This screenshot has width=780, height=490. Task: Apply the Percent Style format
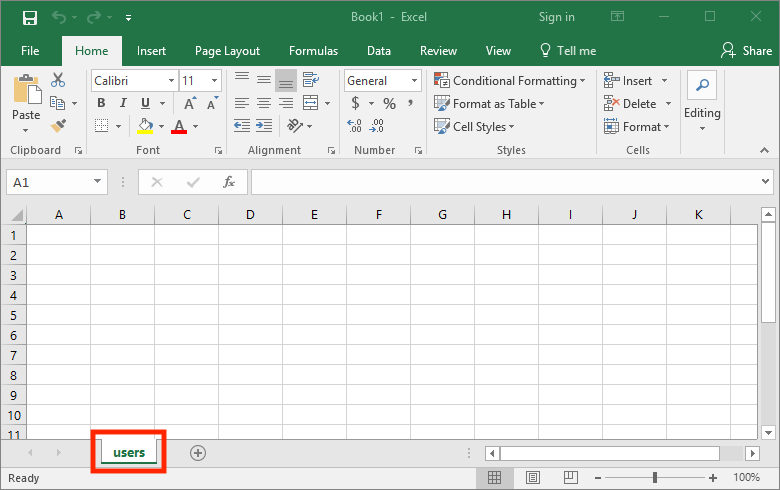click(x=390, y=103)
